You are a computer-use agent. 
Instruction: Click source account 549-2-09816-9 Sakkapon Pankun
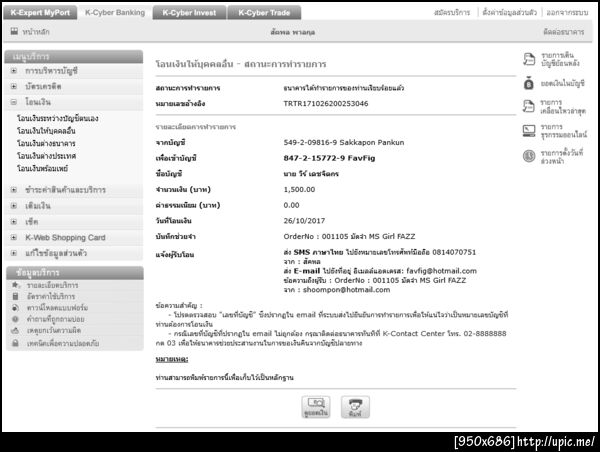pyautogui.click(x=344, y=142)
